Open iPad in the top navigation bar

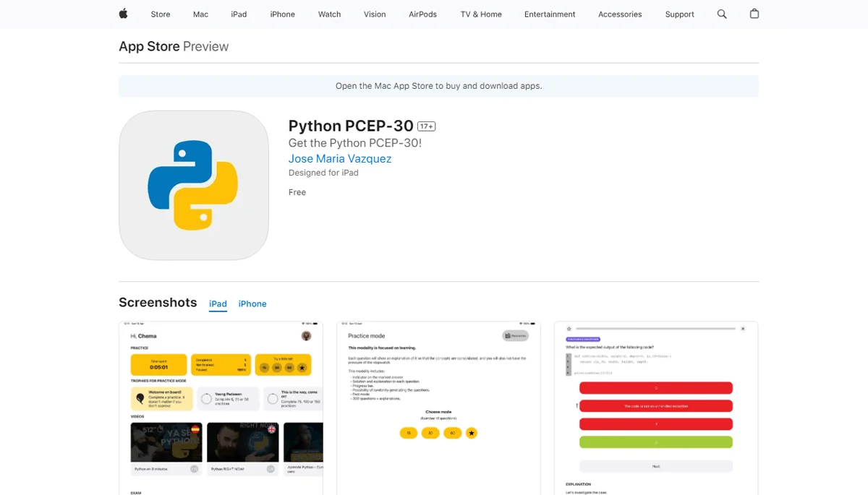pyautogui.click(x=239, y=14)
